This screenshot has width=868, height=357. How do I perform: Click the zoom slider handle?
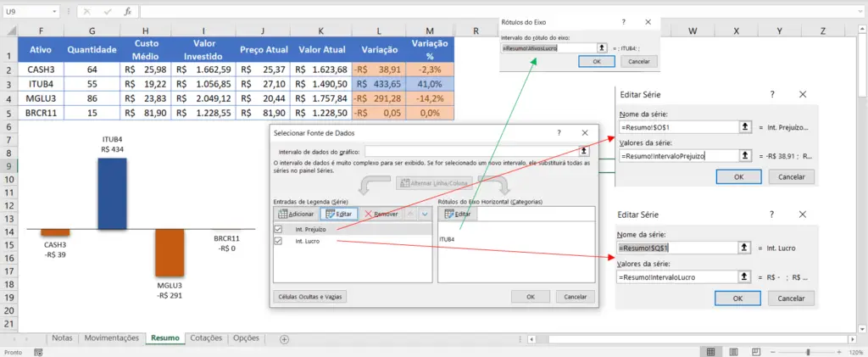809,352
